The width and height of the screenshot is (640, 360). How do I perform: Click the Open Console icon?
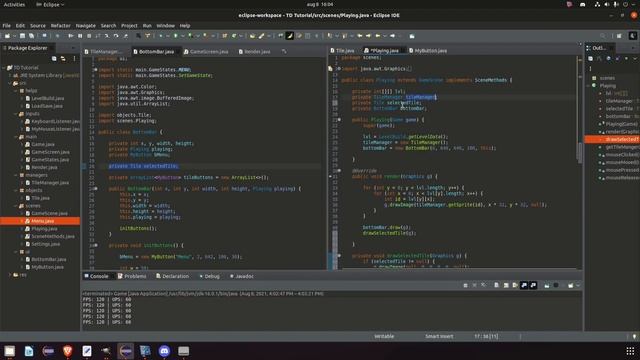pyautogui.click(x=571, y=285)
